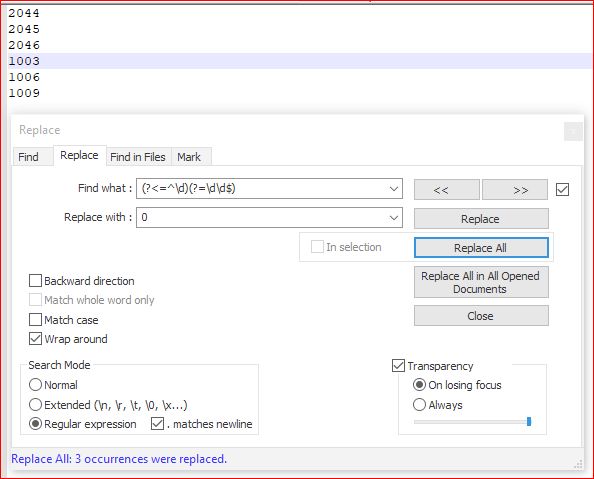This screenshot has width=594, height=479.
Task: Select Always transparency option
Action: point(419,404)
